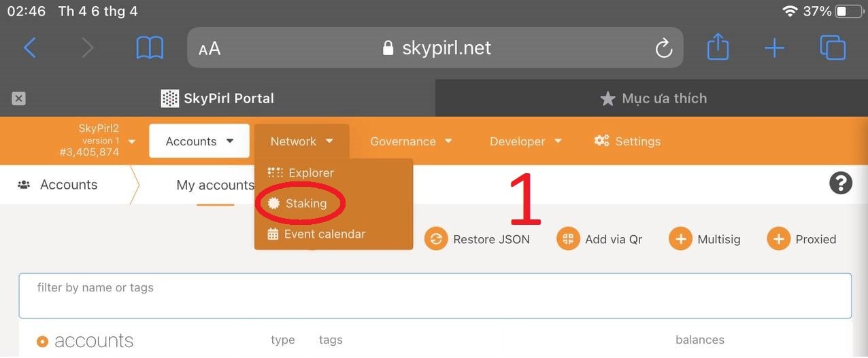Open the Safari share sheet
This screenshot has height=358, width=868.
coord(718,48)
